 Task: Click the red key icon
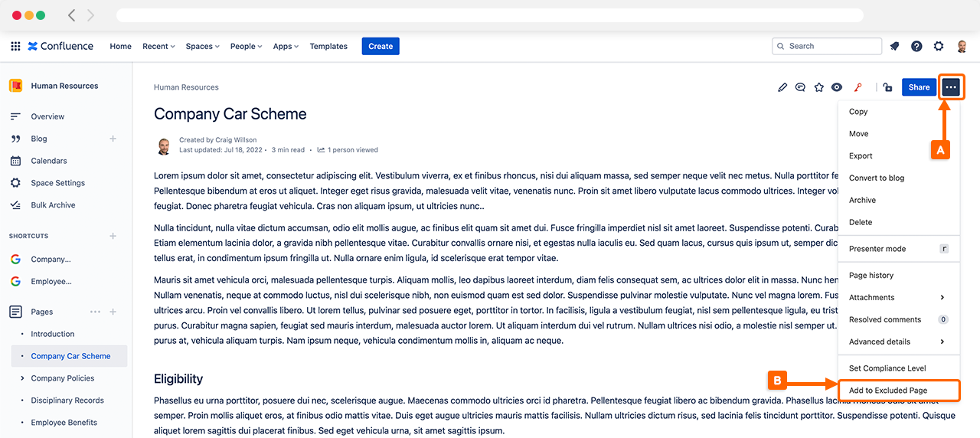point(858,87)
